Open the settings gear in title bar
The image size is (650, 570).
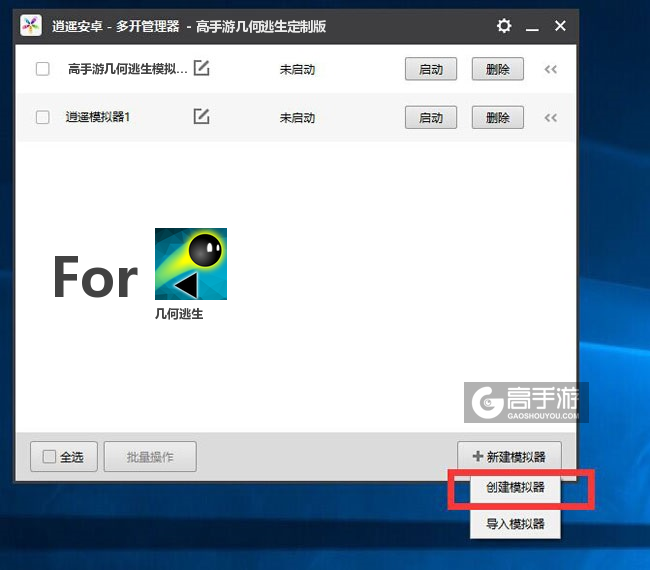[504, 26]
